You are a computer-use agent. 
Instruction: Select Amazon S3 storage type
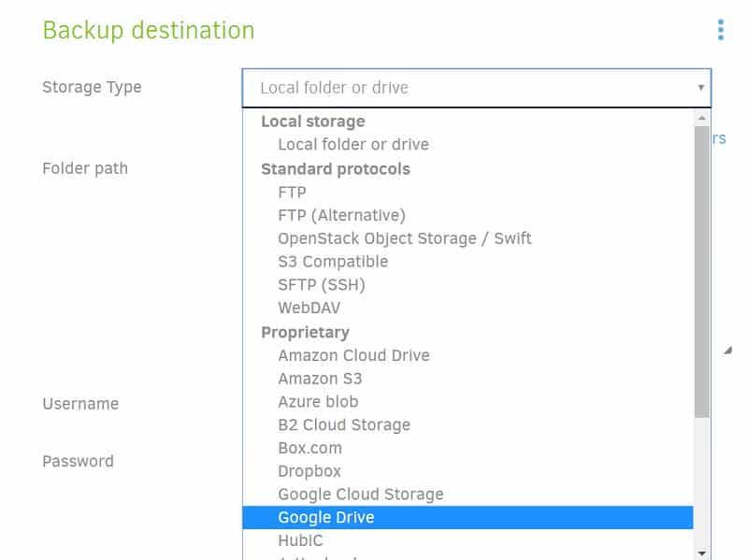(467, 379)
